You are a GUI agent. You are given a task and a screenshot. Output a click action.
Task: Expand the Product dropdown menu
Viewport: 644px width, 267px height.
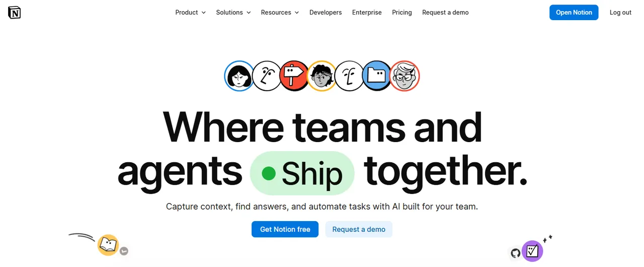(190, 13)
